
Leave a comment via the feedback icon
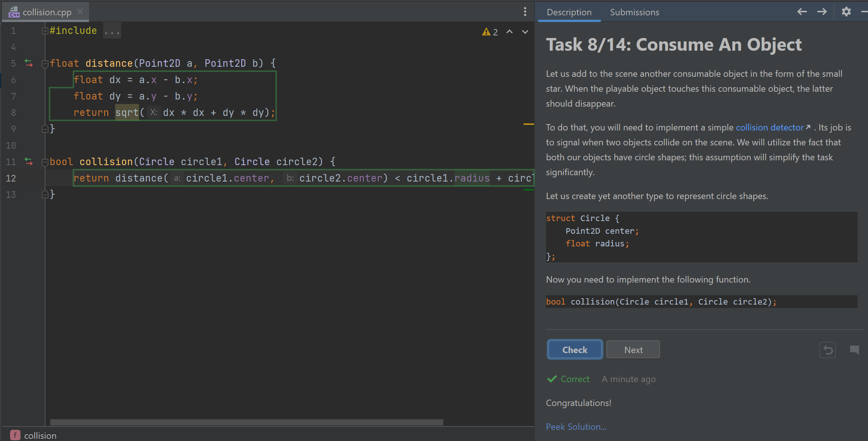click(x=854, y=350)
